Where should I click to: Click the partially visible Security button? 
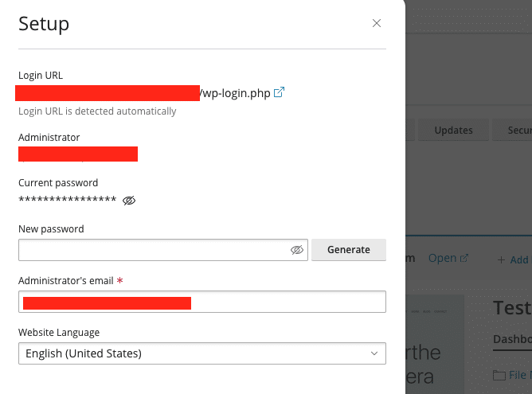[x=514, y=130]
